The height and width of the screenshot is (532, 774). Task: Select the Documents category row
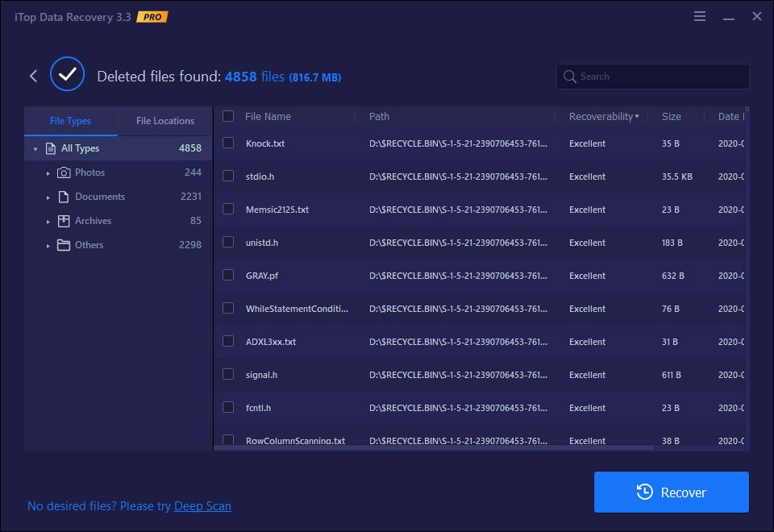point(119,197)
